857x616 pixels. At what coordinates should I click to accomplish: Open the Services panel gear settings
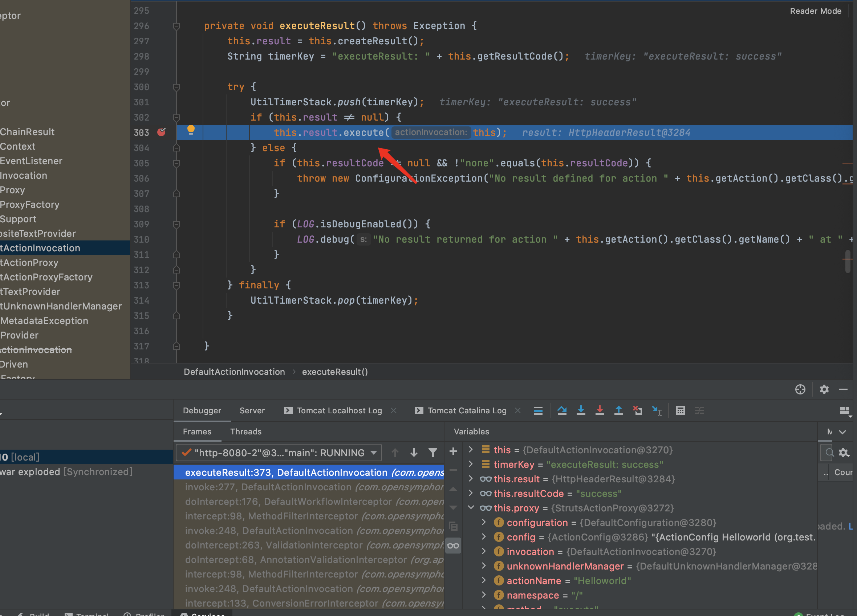click(x=824, y=389)
